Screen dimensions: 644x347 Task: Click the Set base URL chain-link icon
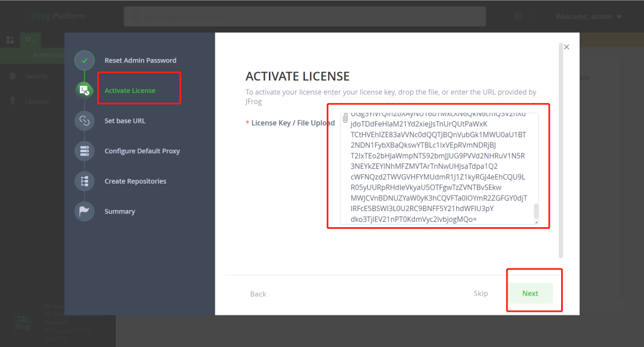[x=84, y=120]
